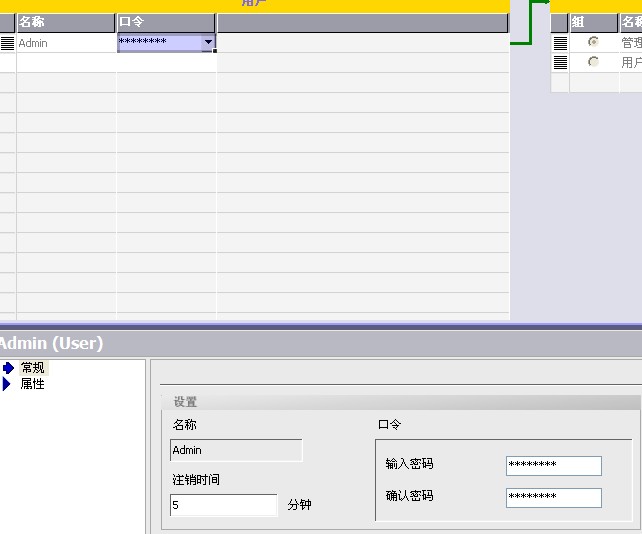Viewport: 642px width, 534px height.
Task: Select the 常规 category in the properties tree
Action: [x=33, y=368]
